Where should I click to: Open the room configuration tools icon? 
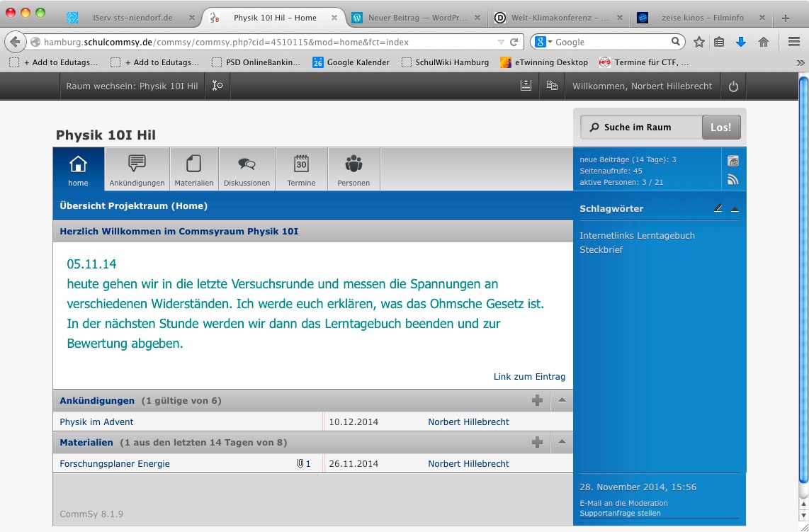[217, 86]
